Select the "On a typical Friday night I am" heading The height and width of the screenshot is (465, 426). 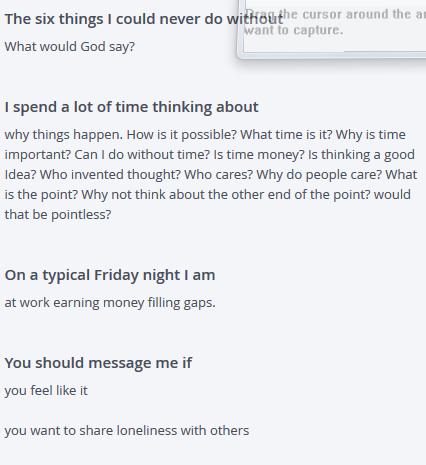[x=110, y=275]
